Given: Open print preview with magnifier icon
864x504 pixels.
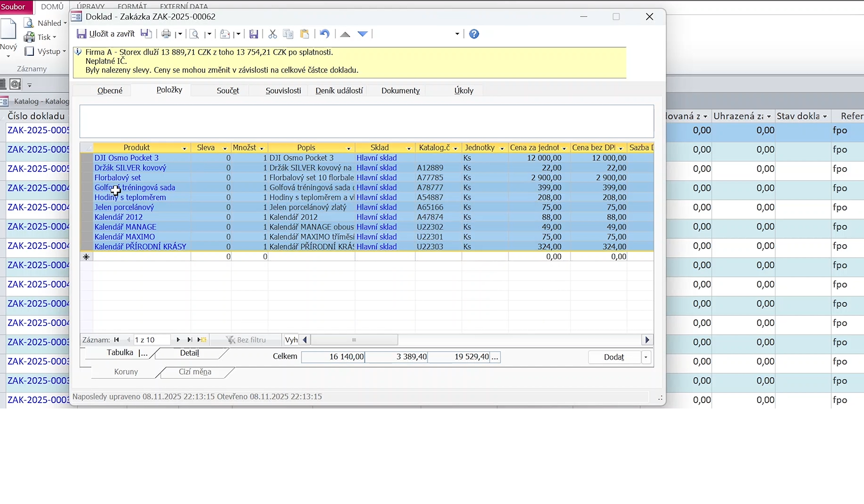Looking at the screenshot, I should (195, 34).
